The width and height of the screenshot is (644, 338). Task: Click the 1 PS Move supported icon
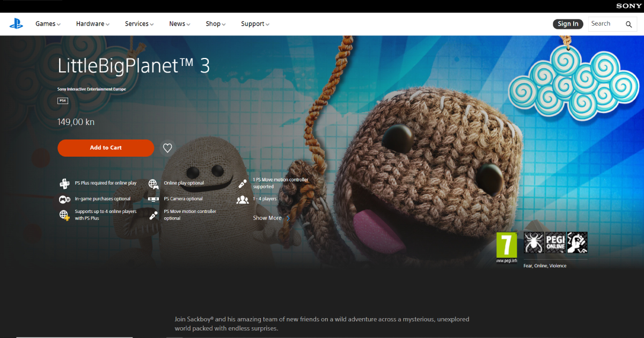click(243, 183)
